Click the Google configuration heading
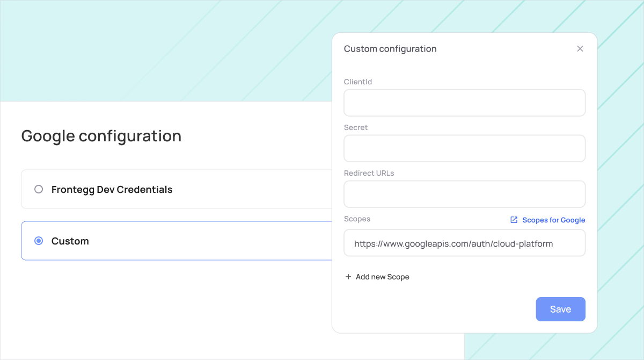The width and height of the screenshot is (644, 360). (101, 136)
